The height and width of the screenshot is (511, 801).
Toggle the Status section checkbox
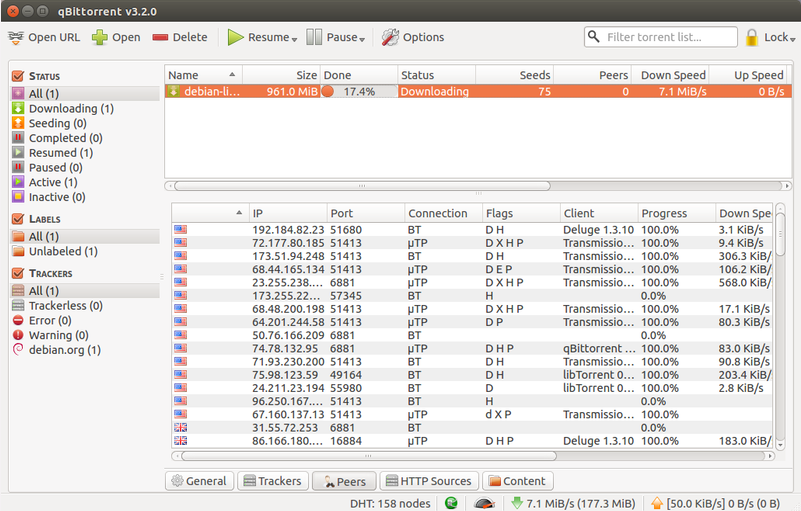point(18,76)
